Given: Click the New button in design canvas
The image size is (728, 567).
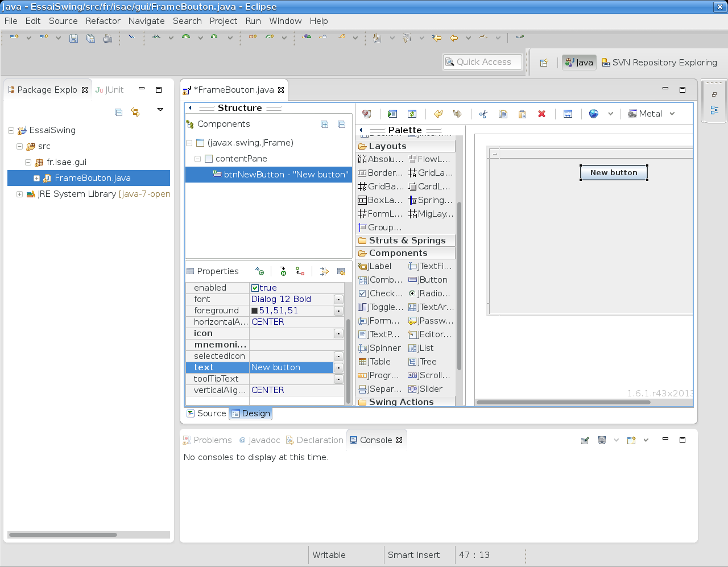Looking at the screenshot, I should pyautogui.click(x=614, y=172).
